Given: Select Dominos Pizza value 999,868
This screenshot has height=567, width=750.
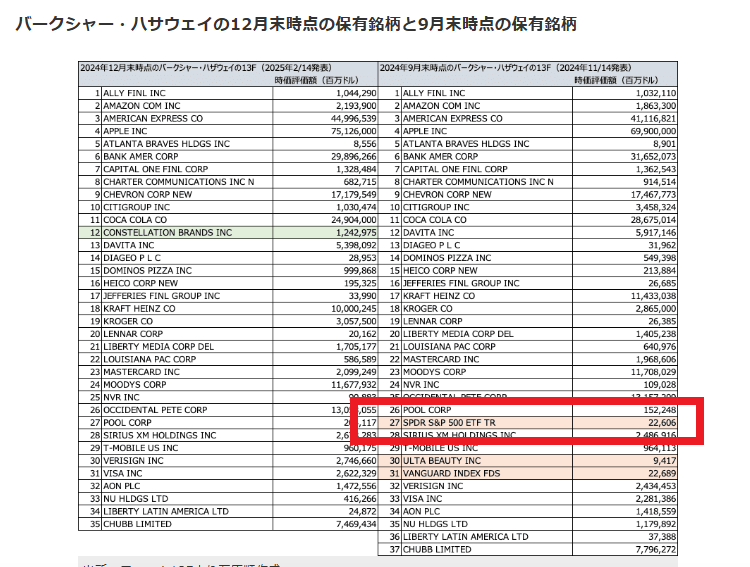Looking at the screenshot, I should click(x=360, y=271).
